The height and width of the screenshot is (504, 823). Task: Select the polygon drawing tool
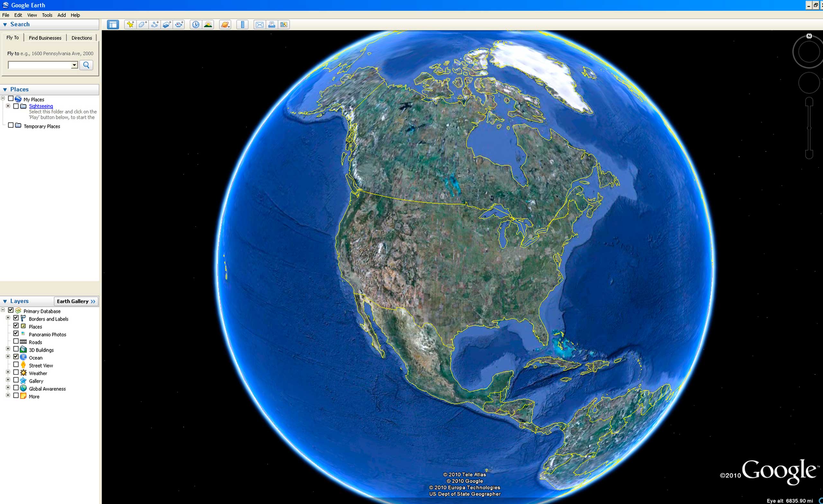[143, 24]
